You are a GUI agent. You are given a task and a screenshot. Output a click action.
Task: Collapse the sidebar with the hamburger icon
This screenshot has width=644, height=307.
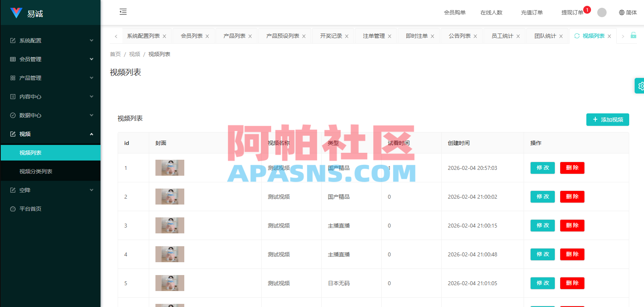tap(123, 12)
